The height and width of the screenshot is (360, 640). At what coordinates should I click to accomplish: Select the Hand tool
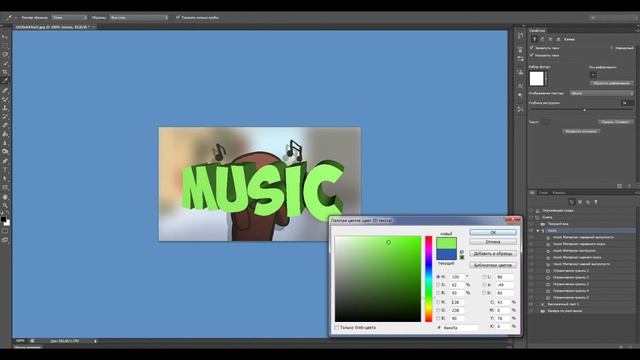(x=5, y=197)
